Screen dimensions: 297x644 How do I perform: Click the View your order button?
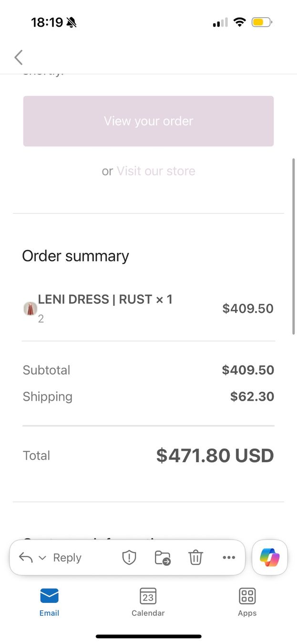coord(148,121)
